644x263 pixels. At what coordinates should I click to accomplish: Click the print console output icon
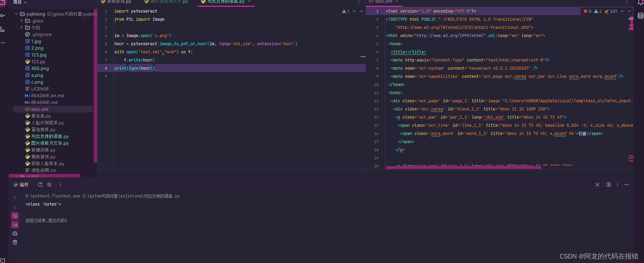click(15, 233)
